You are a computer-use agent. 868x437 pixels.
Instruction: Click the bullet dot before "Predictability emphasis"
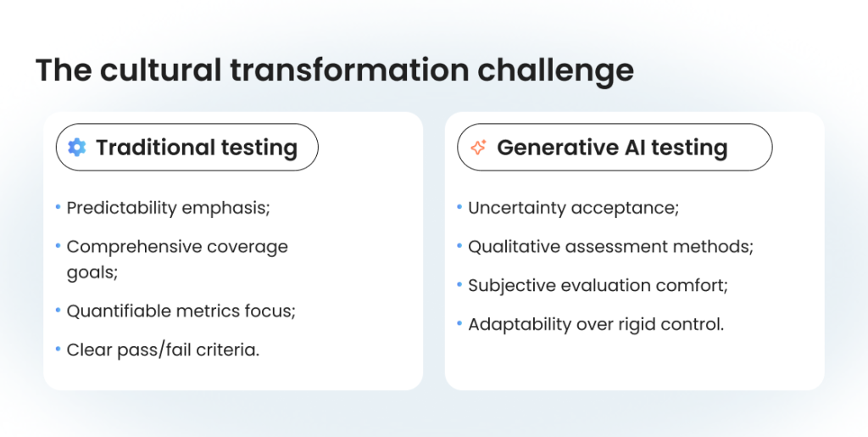[58, 207]
